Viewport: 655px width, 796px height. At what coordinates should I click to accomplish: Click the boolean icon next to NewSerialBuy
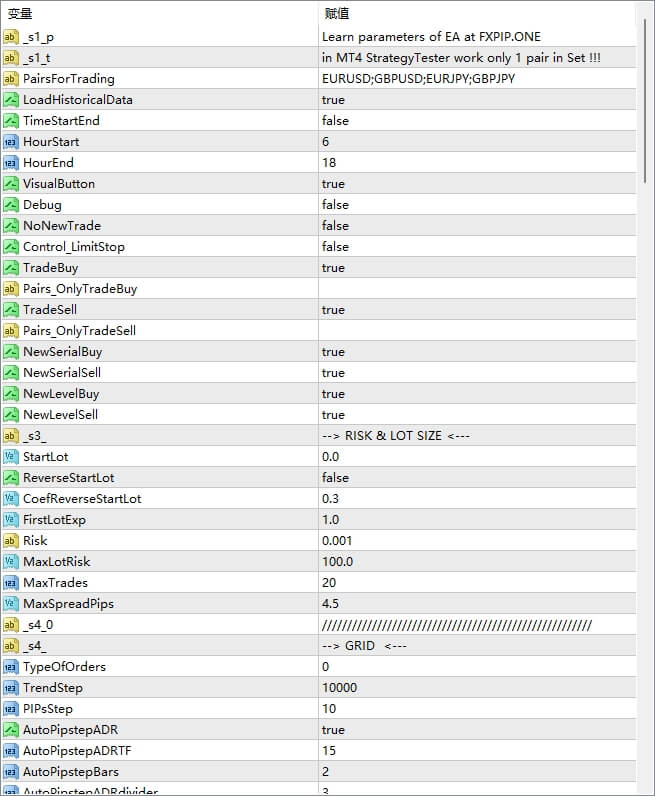click(11, 352)
